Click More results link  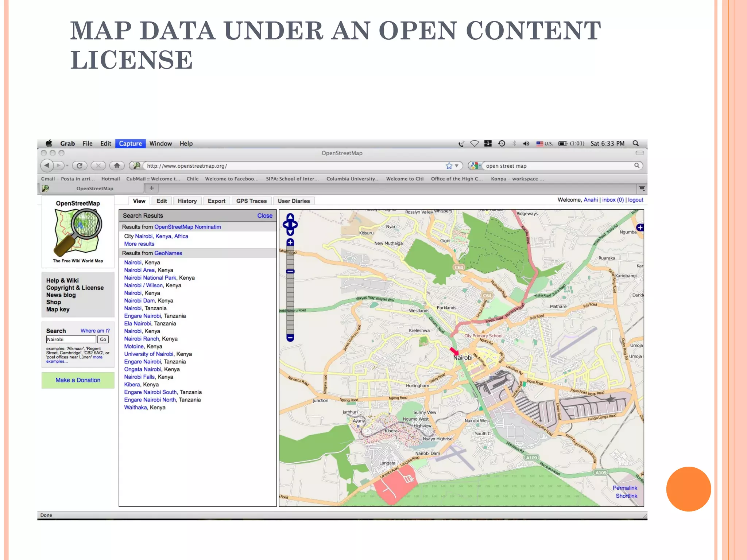(139, 244)
